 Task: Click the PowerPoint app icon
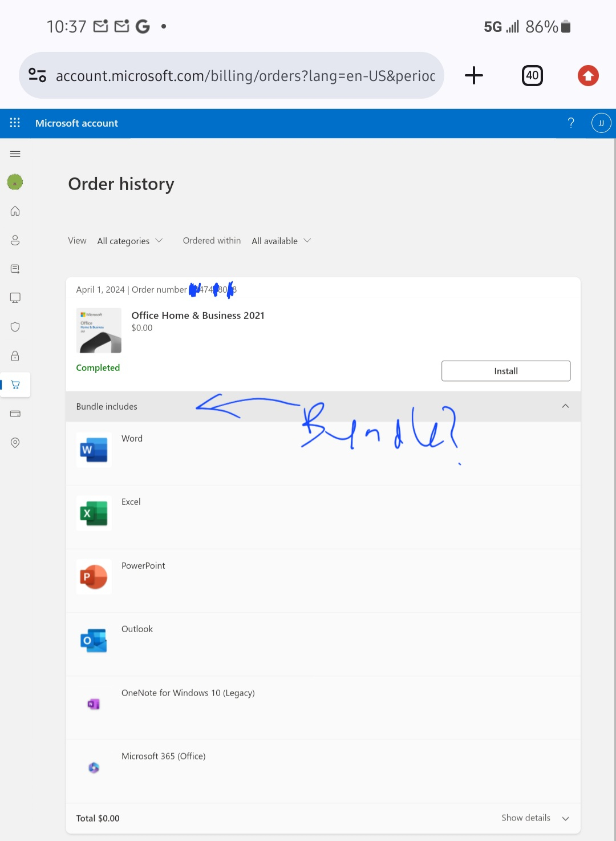(94, 577)
